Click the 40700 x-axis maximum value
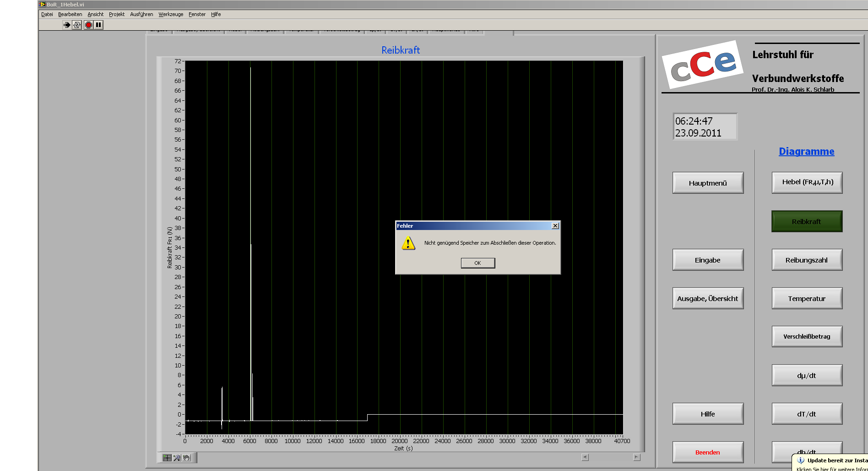This screenshot has height=471, width=868. 622,441
